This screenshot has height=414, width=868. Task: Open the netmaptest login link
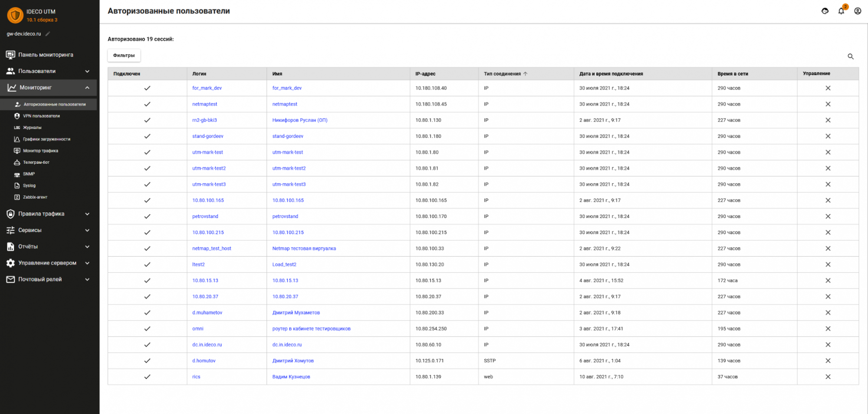[x=204, y=104]
